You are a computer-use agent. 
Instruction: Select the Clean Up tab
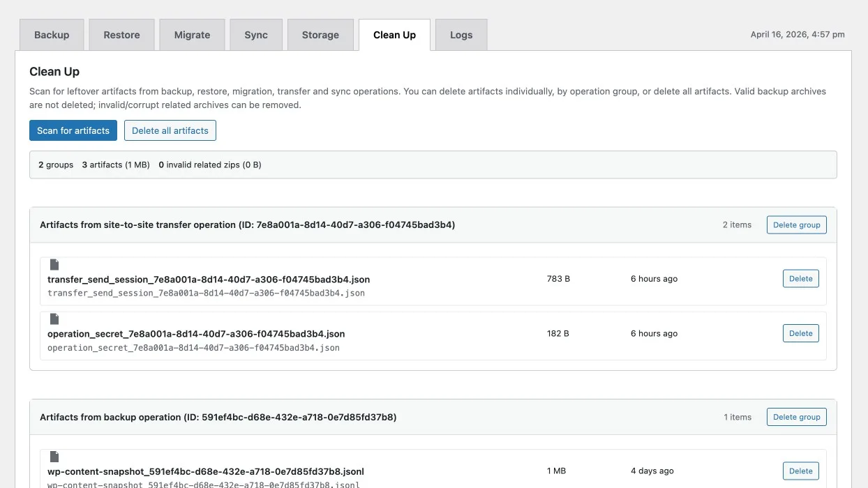click(394, 35)
